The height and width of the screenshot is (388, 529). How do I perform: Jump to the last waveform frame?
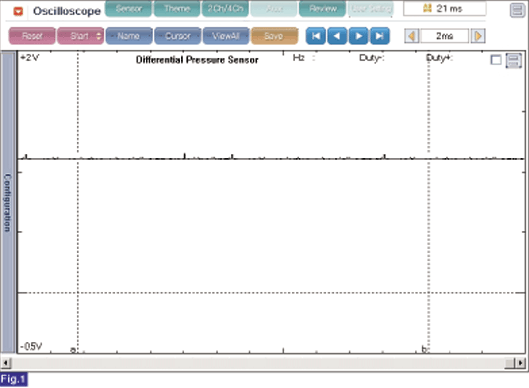pos(380,36)
